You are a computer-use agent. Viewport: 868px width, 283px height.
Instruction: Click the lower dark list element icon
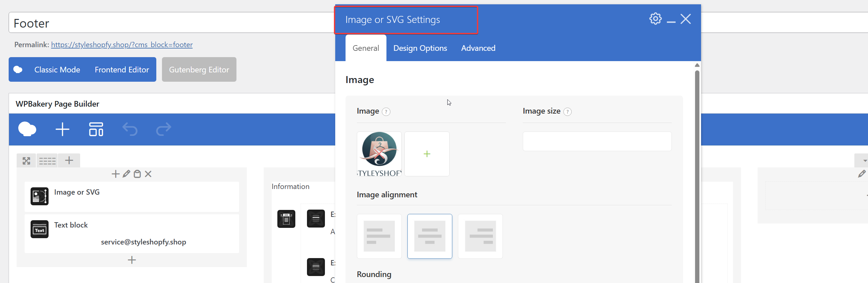click(x=316, y=267)
